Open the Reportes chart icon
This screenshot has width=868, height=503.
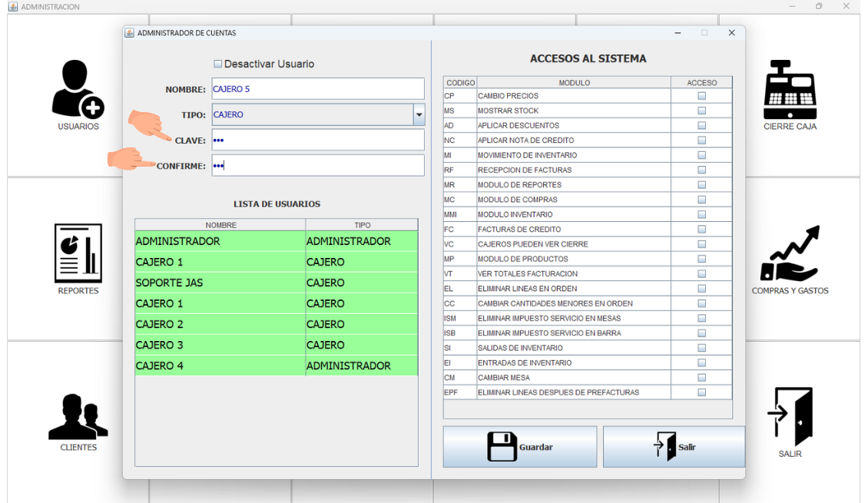click(78, 254)
